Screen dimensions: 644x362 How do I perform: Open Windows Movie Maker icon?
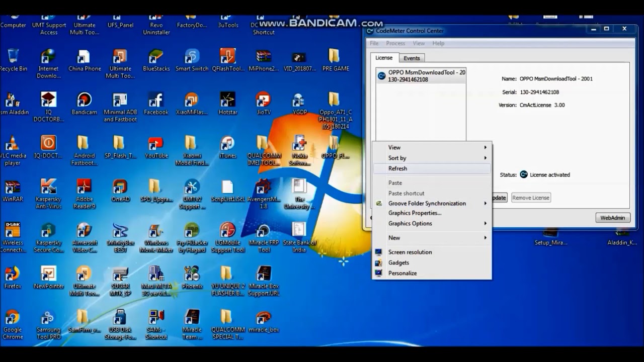click(x=156, y=238)
